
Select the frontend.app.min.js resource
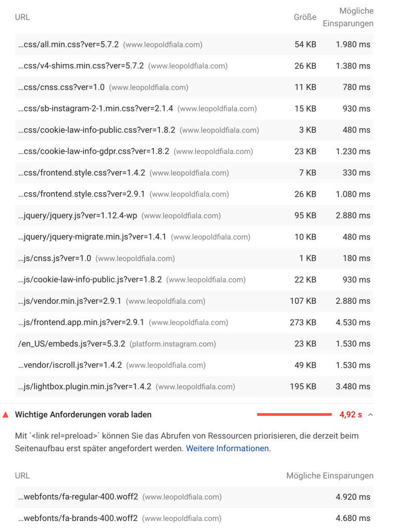pyautogui.click(x=81, y=323)
